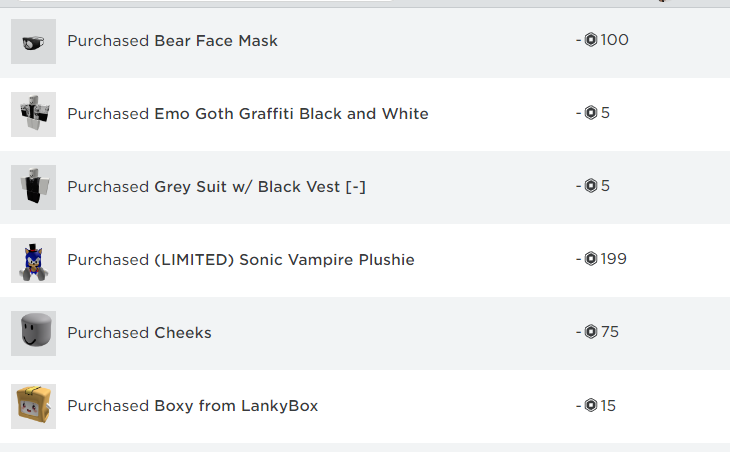Open (LIMITED) Sonic Vampire Plushie link
This screenshot has height=452, width=730.
click(x=284, y=260)
